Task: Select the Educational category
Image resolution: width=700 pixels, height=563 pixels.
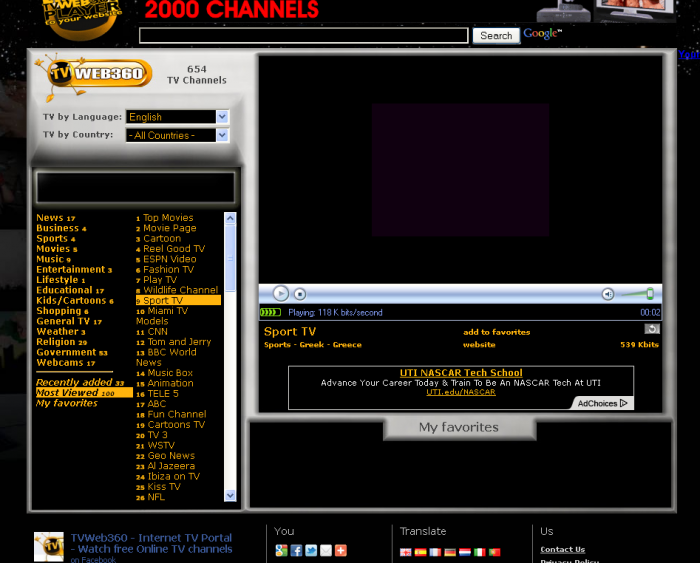Action: coord(70,290)
